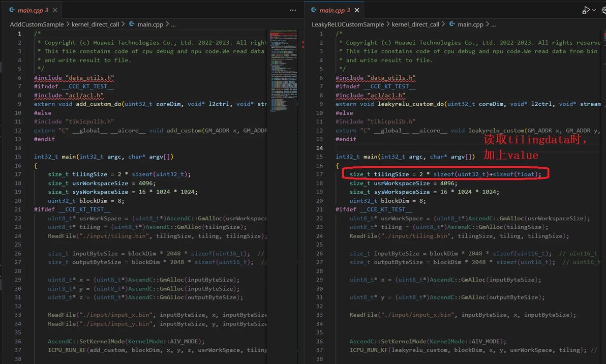
Task: Click usrWorkspaceSize = 4096 in the left editor
Action: pyautogui.click(x=102, y=183)
